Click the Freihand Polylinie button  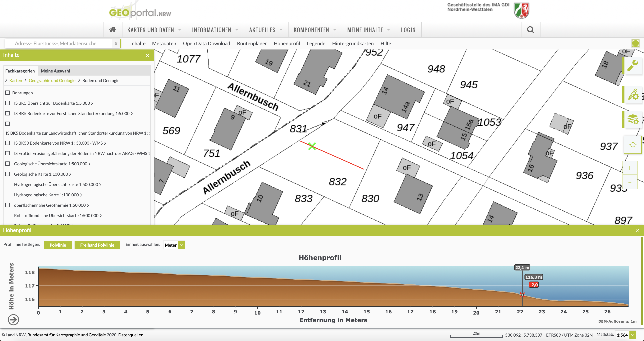click(x=97, y=245)
